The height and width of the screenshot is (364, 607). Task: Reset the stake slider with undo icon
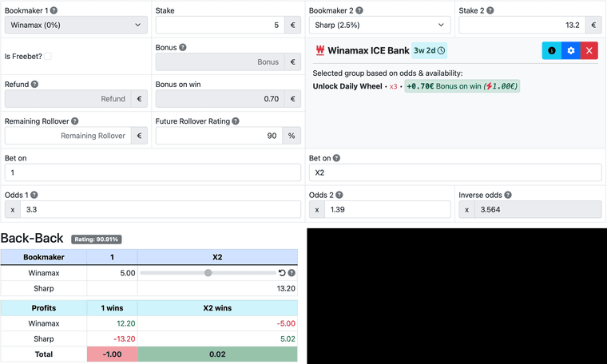(x=282, y=273)
